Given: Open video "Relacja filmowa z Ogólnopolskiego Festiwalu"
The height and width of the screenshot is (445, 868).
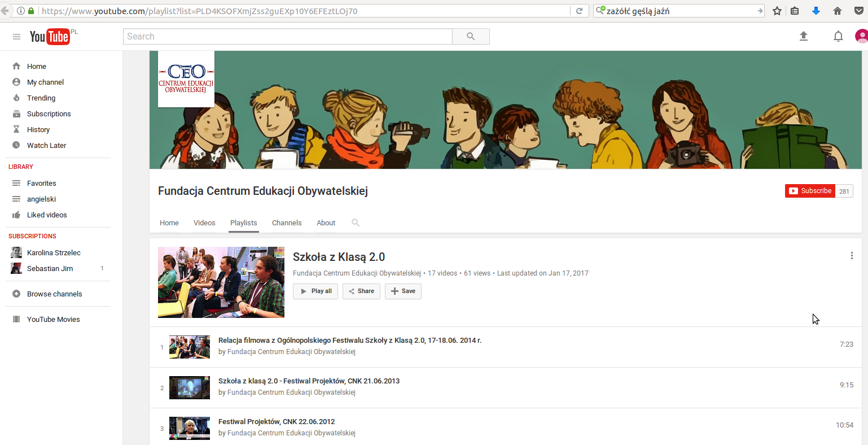Looking at the screenshot, I should (350, 341).
